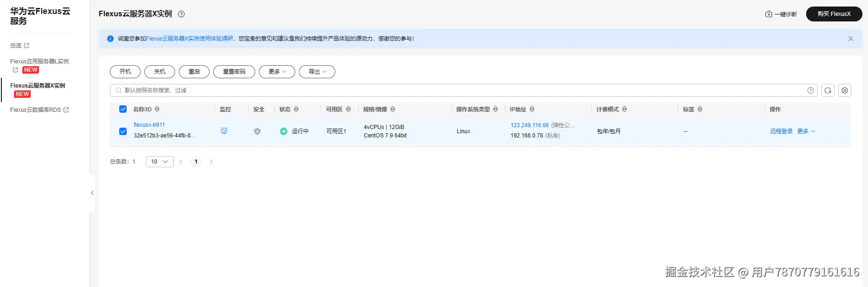Expand the 更多 toolbar dropdown

(x=277, y=72)
